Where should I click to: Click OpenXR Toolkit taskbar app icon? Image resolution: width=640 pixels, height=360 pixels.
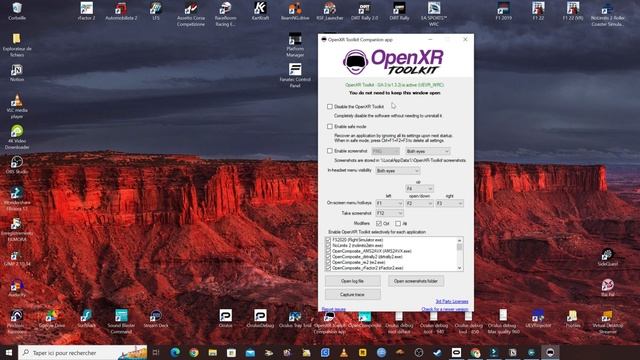pos(550,353)
